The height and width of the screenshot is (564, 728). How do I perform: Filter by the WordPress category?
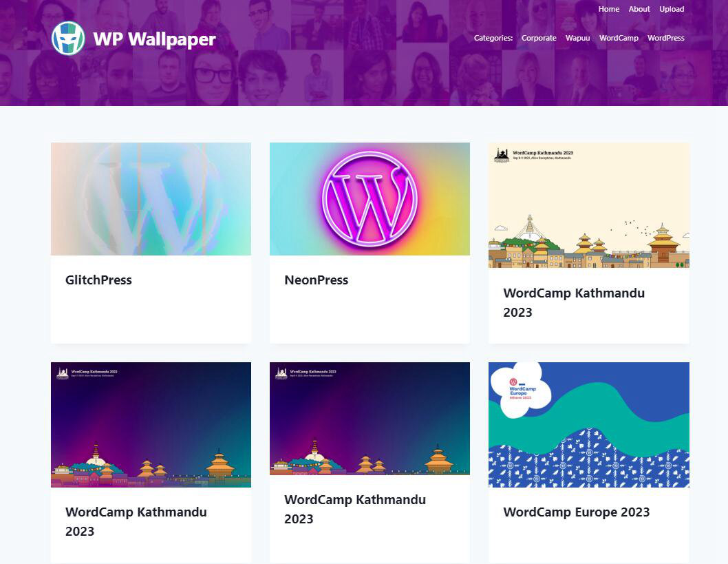[x=666, y=38]
